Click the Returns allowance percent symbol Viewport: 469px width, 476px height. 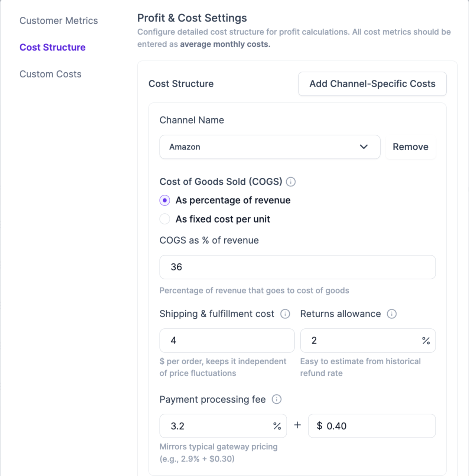426,341
